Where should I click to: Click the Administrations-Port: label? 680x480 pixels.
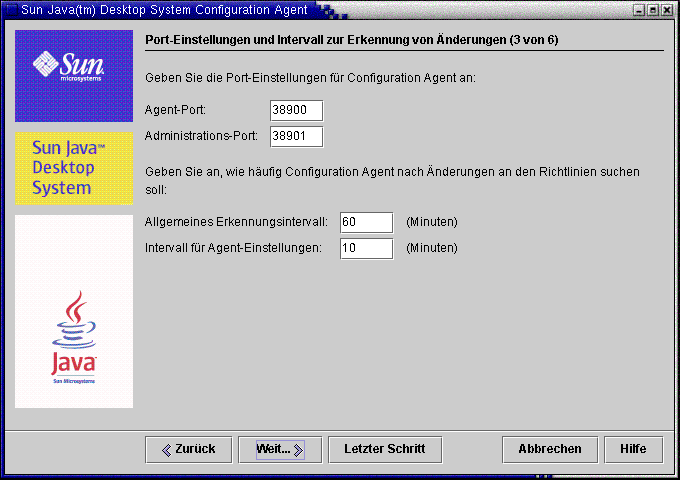pos(201,136)
